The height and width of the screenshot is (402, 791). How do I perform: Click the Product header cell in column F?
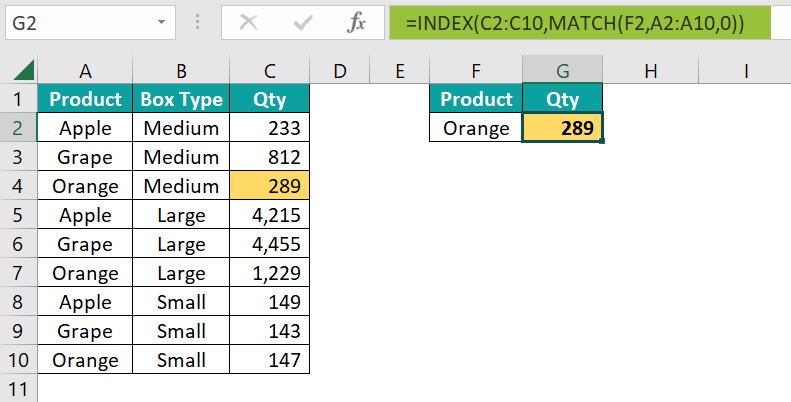pyautogui.click(x=476, y=98)
